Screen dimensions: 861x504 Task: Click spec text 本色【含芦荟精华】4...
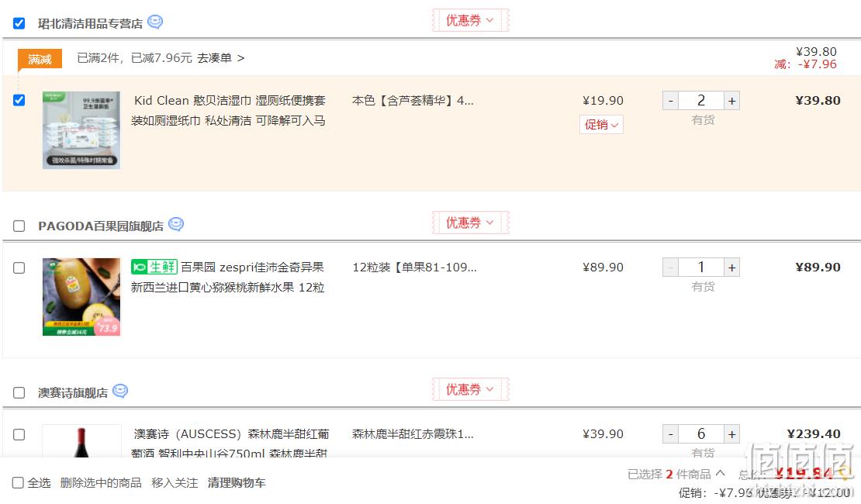(x=413, y=101)
